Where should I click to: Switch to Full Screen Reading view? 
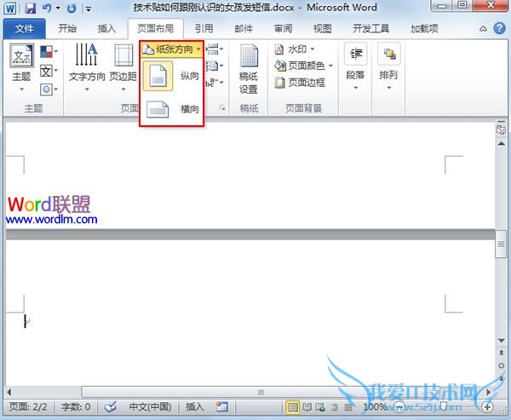[x=307, y=407]
